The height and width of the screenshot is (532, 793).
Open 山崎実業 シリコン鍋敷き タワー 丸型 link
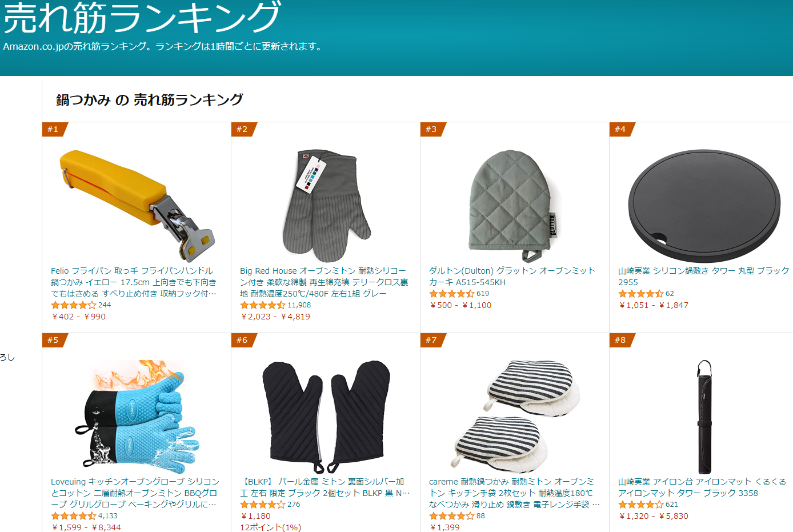pos(703,277)
